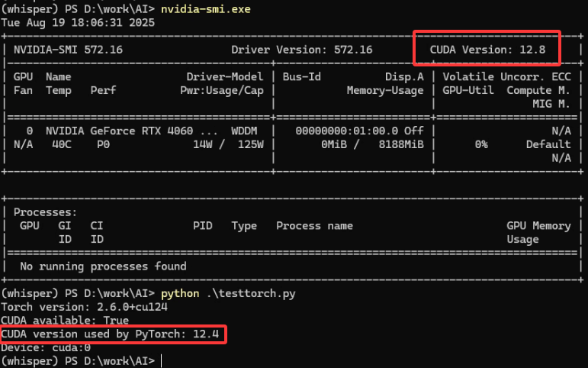Click the Torch version 2.6.0+cu124 line

tap(84, 307)
